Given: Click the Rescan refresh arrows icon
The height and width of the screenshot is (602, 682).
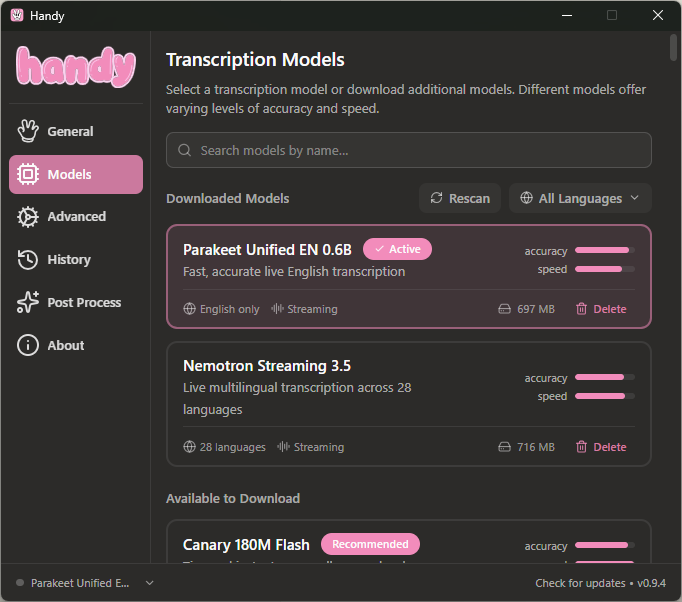Looking at the screenshot, I should click(436, 198).
